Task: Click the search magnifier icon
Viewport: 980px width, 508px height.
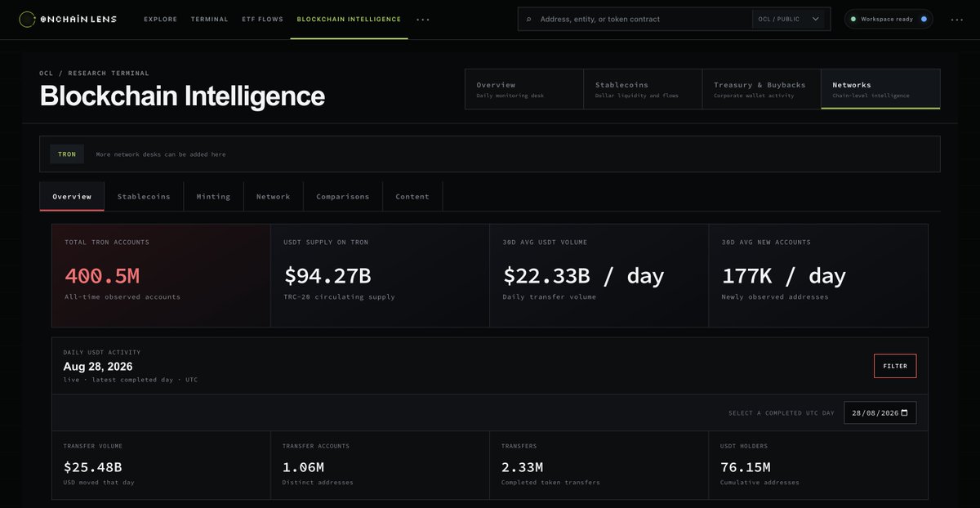Action: coord(529,19)
